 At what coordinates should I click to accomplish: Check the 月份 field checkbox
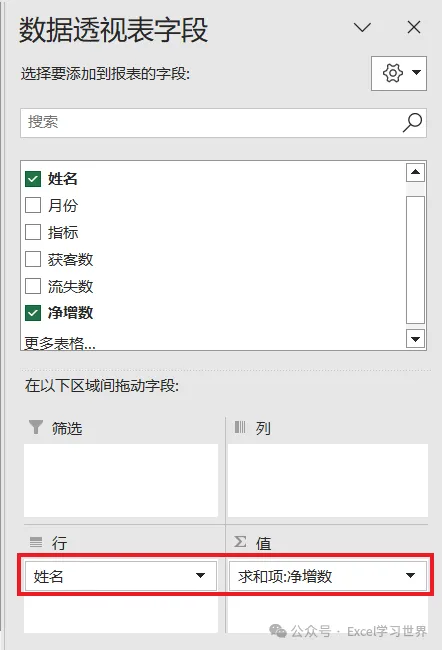pos(33,205)
